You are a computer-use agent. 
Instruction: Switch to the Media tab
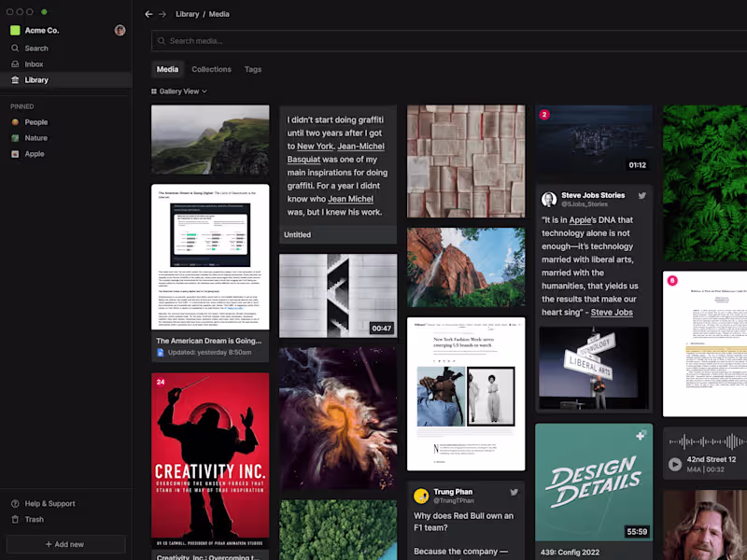click(x=168, y=69)
